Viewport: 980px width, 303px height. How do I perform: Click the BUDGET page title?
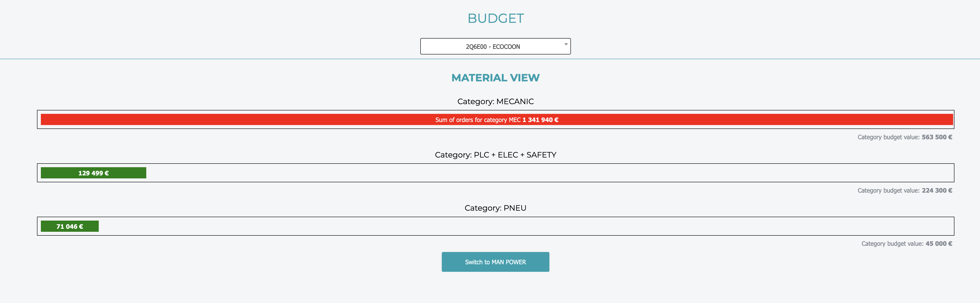[495, 18]
